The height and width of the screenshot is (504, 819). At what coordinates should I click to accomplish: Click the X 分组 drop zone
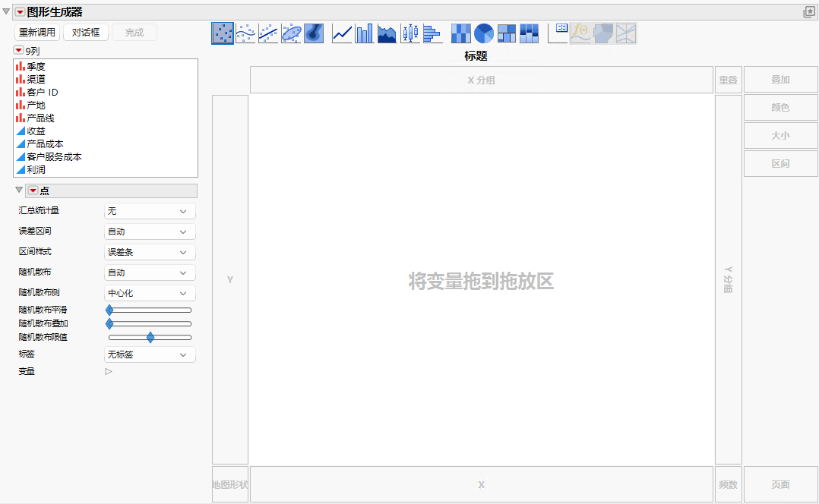(482, 80)
